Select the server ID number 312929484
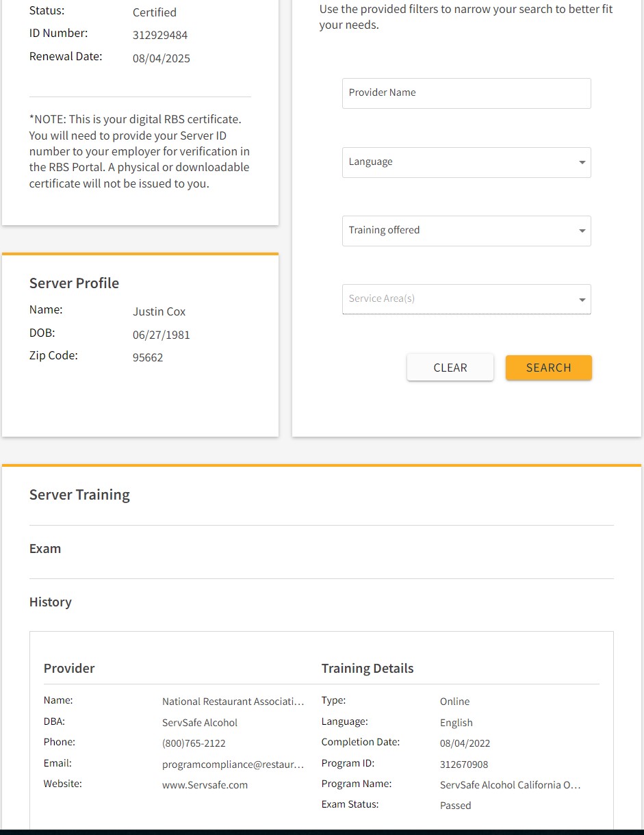Viewport: 644px width, 835px height. [160, 35]
